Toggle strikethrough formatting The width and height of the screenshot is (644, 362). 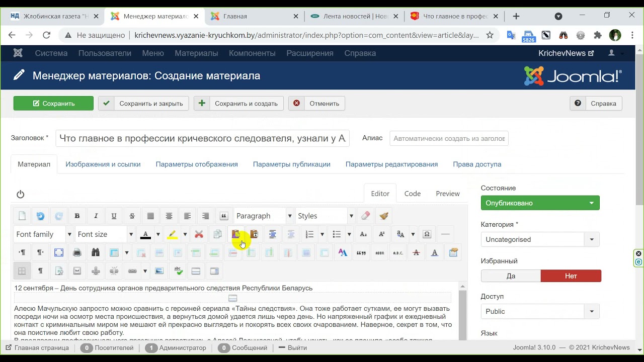132,216
